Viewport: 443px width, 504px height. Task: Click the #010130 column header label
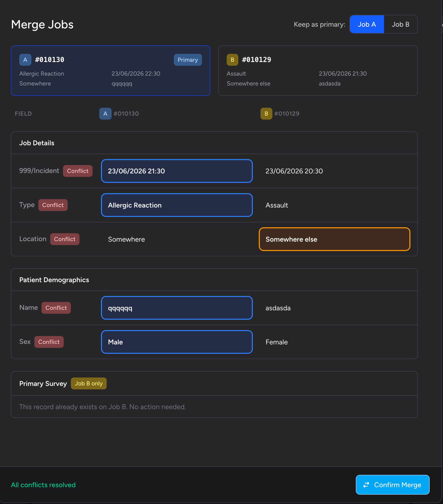pos(126,114)
